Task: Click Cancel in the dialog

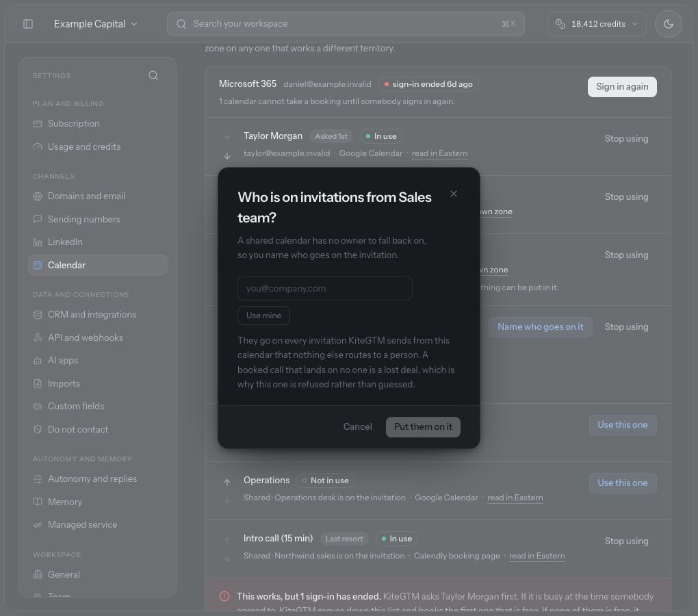Action: click(x=357, y=427)
